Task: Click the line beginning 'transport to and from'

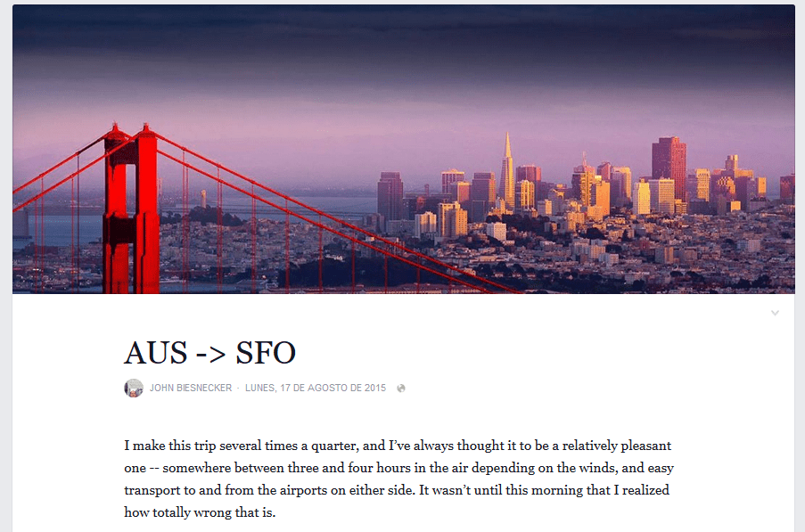Action: 397,490
